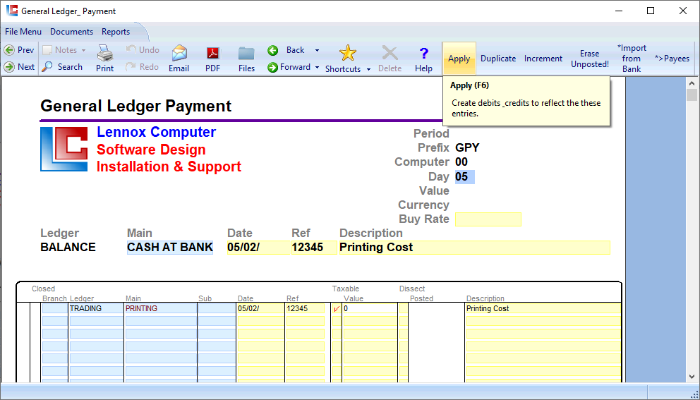Screen dimensions: 700x400
Task: Toggle the Taxable checkmark in first row
Action: (x=336, y=309)
